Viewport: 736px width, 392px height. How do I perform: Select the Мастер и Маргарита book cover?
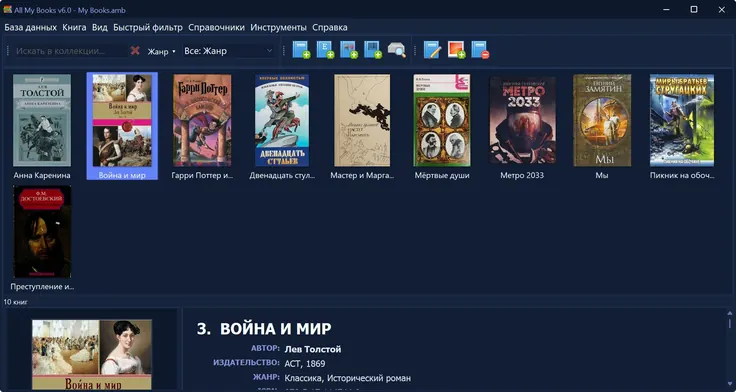click(x=362, y=120)
